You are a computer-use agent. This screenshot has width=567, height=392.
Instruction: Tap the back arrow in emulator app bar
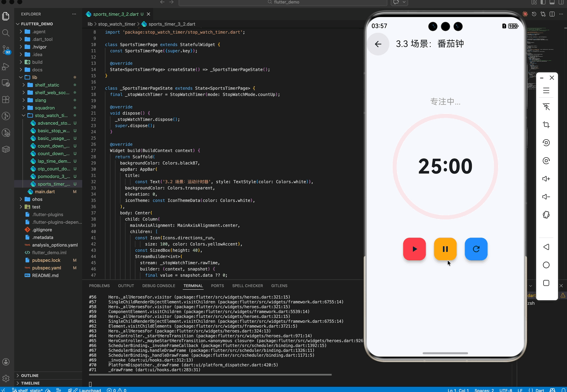378,44
